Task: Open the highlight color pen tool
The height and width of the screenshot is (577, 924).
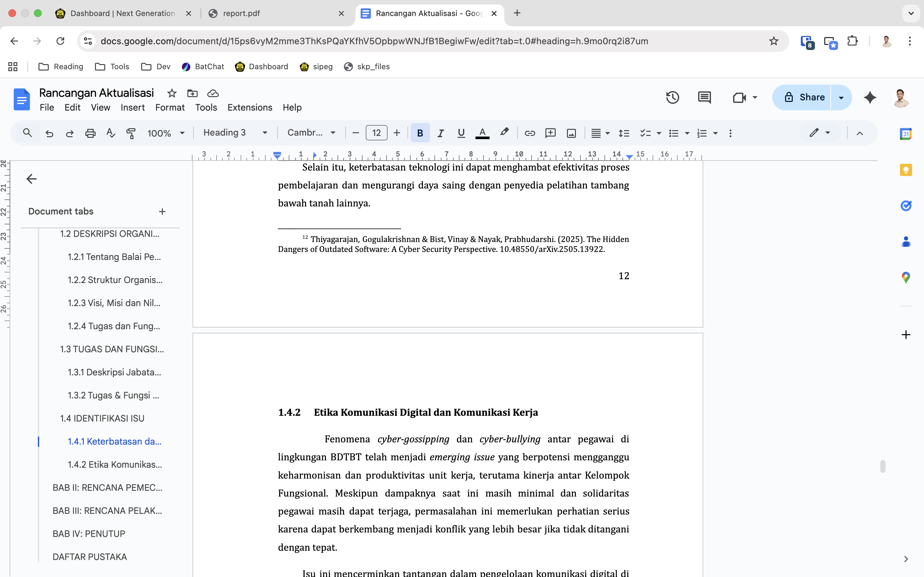Action: [504, 132]
